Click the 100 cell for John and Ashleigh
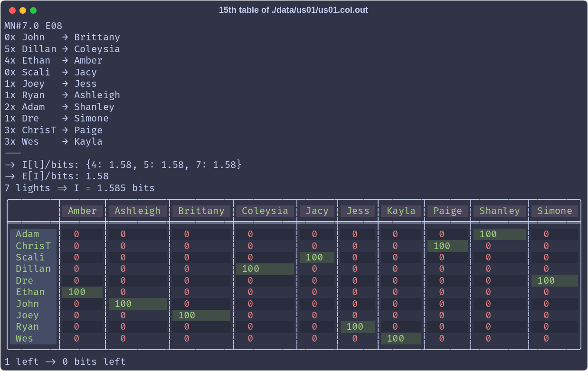The height and width of the screenshot is (371, 588). (x=138, y=304)
